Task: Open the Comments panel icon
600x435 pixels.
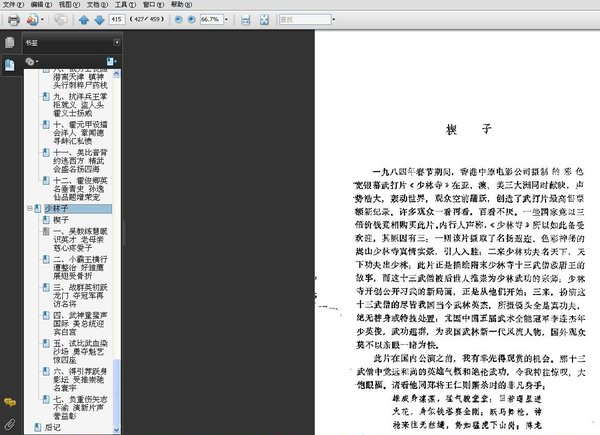Action: click(x=10, y=402)
